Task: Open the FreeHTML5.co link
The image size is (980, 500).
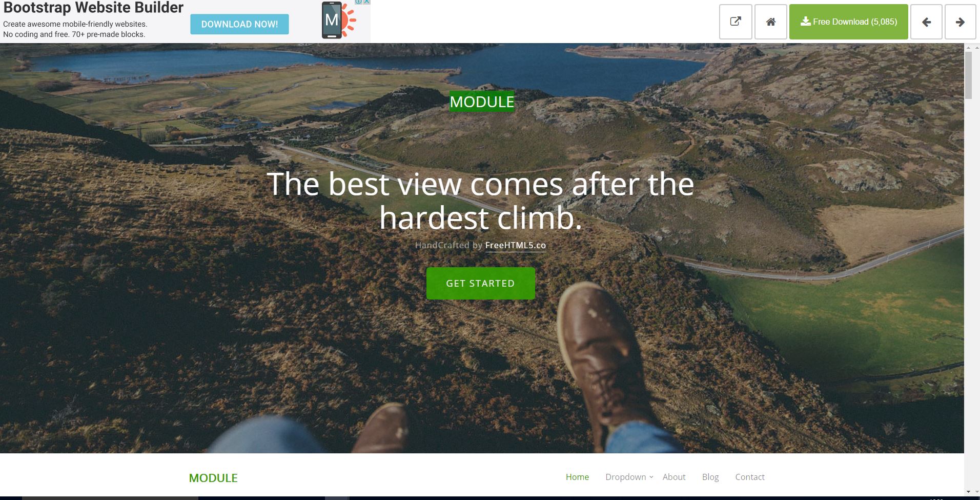Action: pos(515,245)
